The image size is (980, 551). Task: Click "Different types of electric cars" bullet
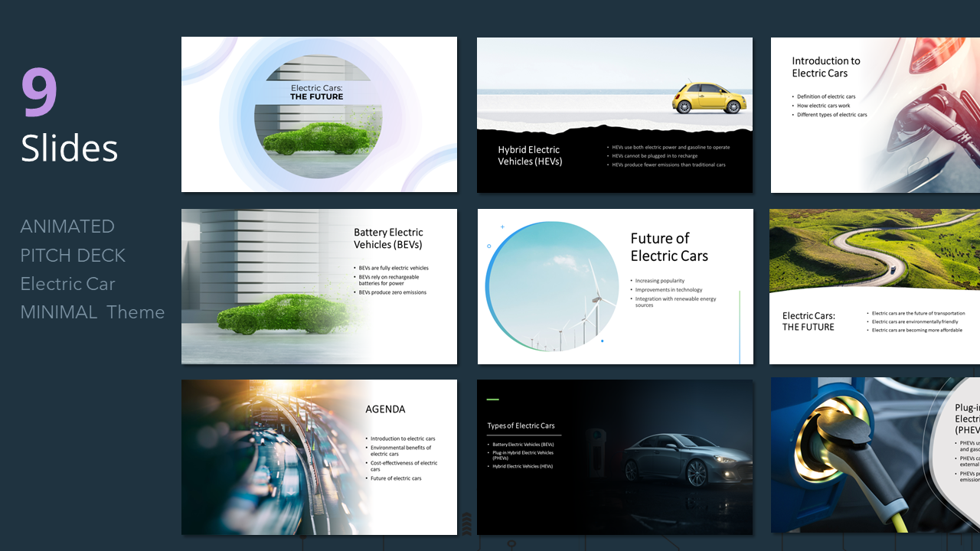[x=832, y=115]
